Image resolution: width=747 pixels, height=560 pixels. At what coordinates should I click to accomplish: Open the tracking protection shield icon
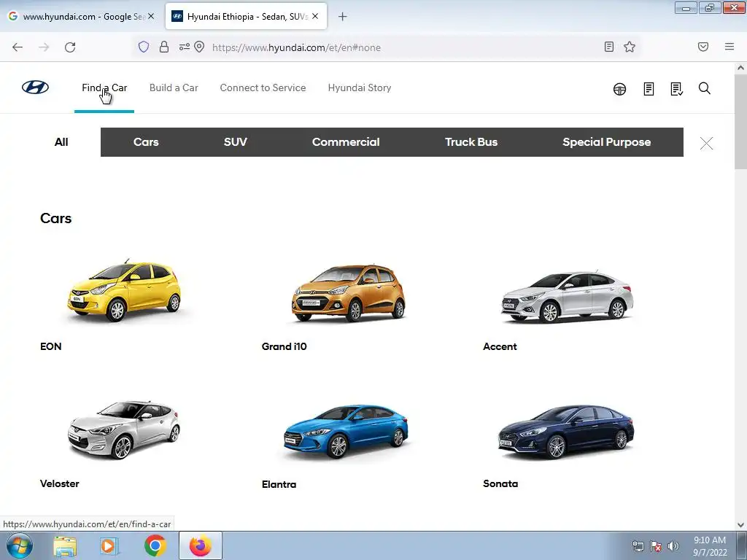click(144, 47)
